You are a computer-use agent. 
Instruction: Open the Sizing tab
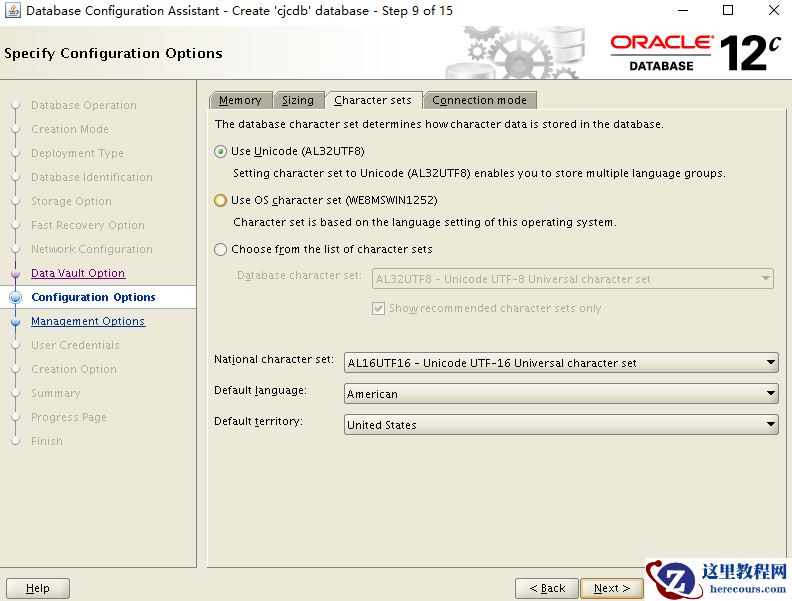[298, 100]
